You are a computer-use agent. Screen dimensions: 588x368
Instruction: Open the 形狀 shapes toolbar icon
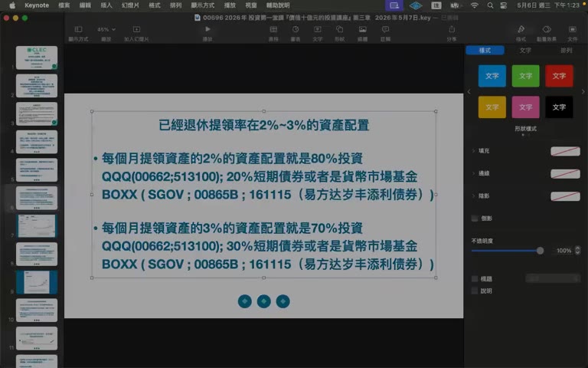(339, 33)
